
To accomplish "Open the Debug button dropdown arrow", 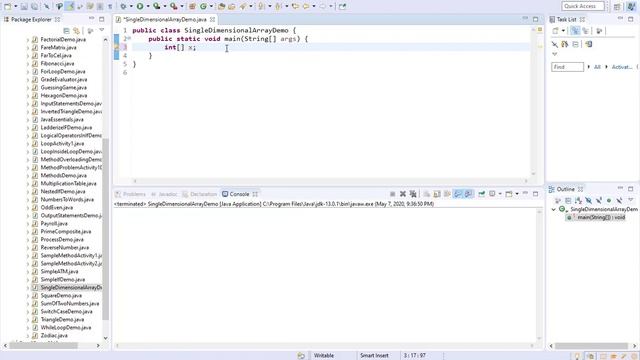I will click(x=131, y=6).
